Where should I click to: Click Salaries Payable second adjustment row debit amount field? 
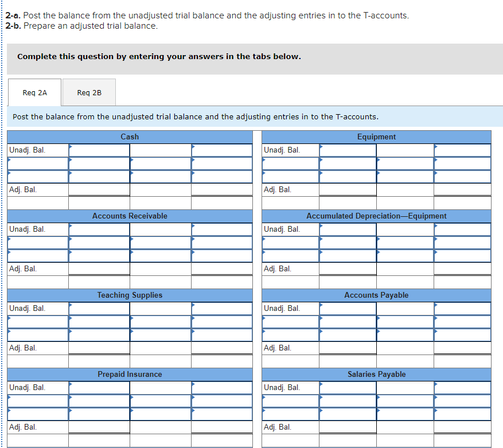(348, 414)
